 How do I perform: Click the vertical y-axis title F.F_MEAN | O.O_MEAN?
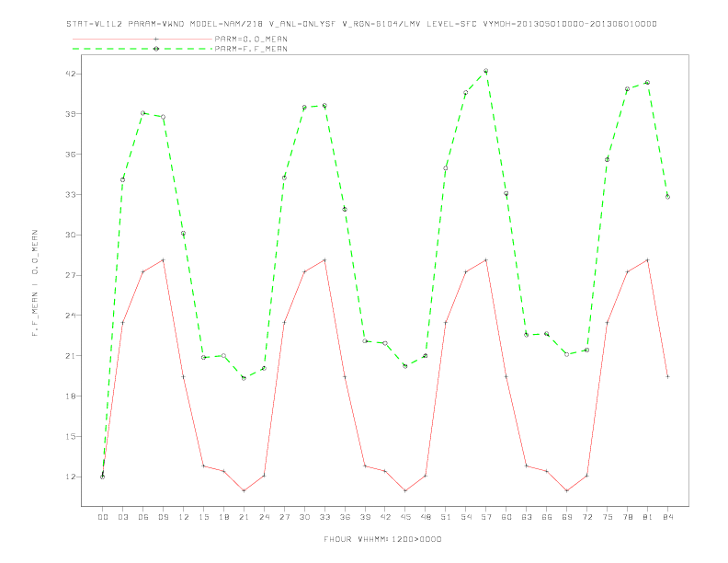35,283
